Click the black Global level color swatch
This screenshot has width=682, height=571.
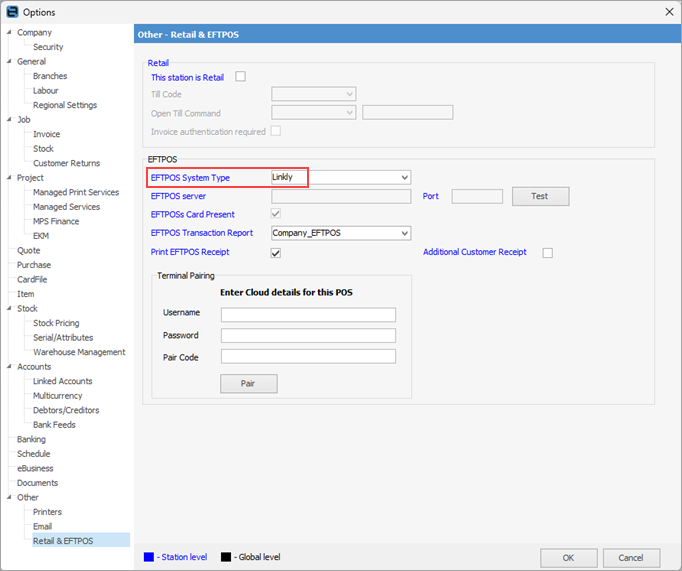click(226, 557)
